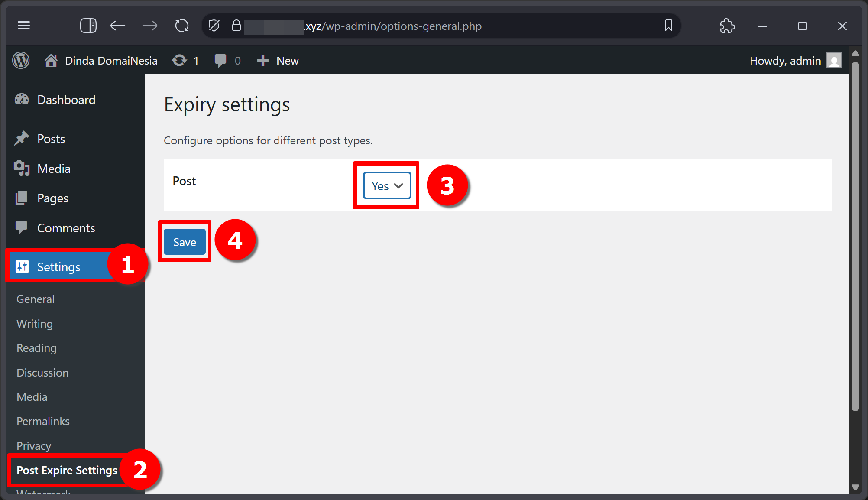
Task: Open the Howdy, admin account menu
Action: (x=796, y=61)
